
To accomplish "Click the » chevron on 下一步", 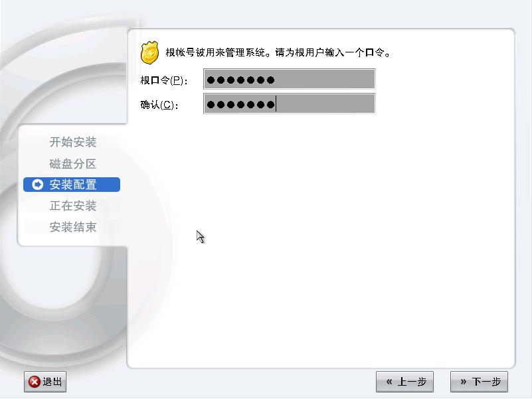I will click(464, 382).
